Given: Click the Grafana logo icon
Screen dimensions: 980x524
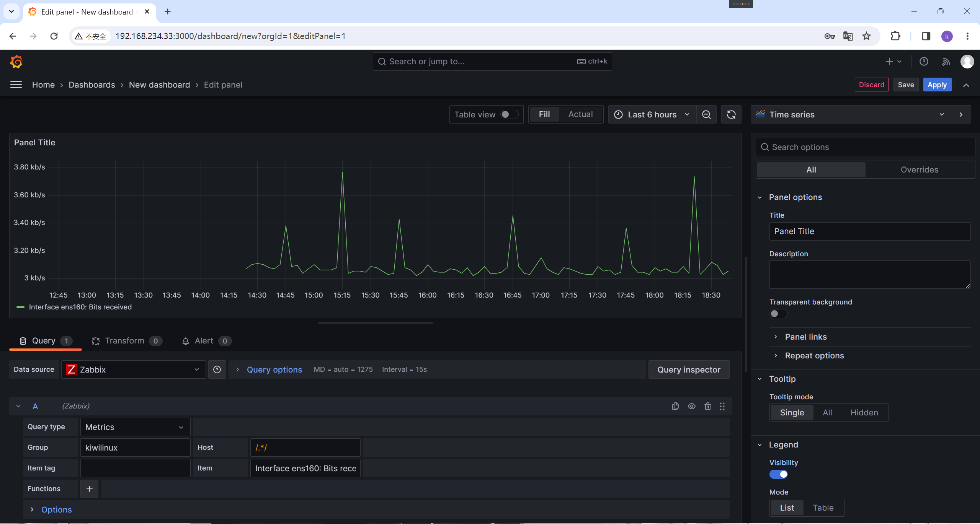Looking at the screenshot, I should [x=16, y=62].
